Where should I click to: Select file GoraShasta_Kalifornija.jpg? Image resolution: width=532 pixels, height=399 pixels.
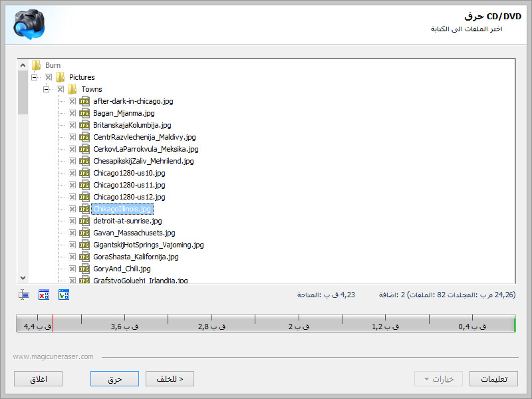click(x=136, y=257)
